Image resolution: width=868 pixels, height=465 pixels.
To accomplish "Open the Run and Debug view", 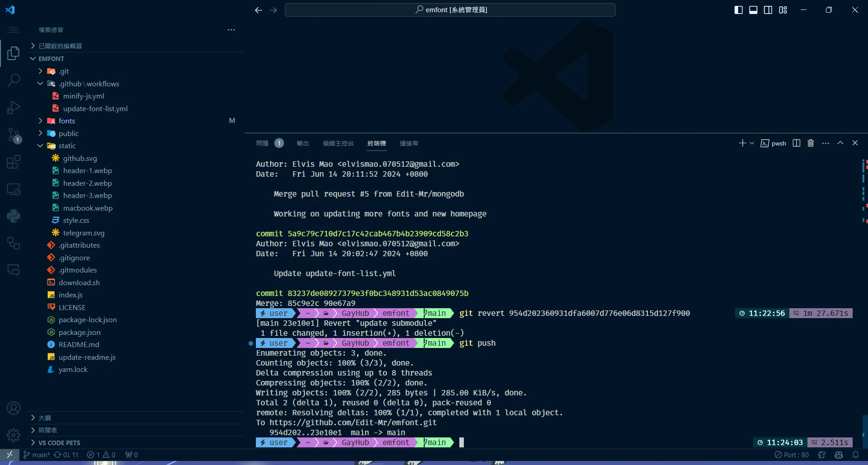I will click(14, 108).
